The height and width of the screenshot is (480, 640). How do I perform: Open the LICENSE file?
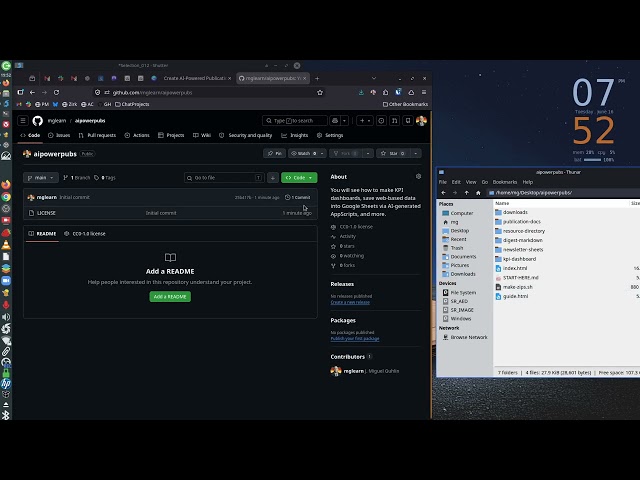[x=46, y=213]
